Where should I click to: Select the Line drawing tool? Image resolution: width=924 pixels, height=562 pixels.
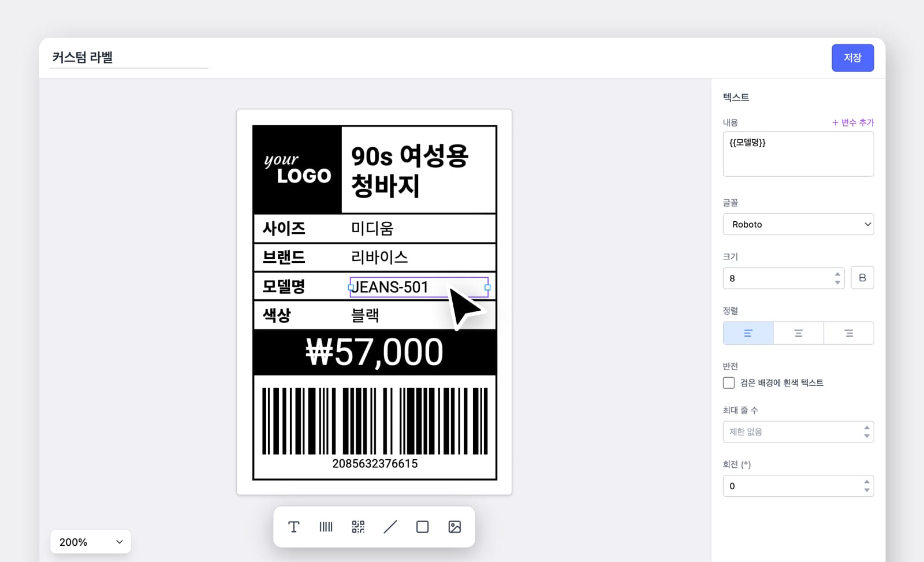point(390,527)
